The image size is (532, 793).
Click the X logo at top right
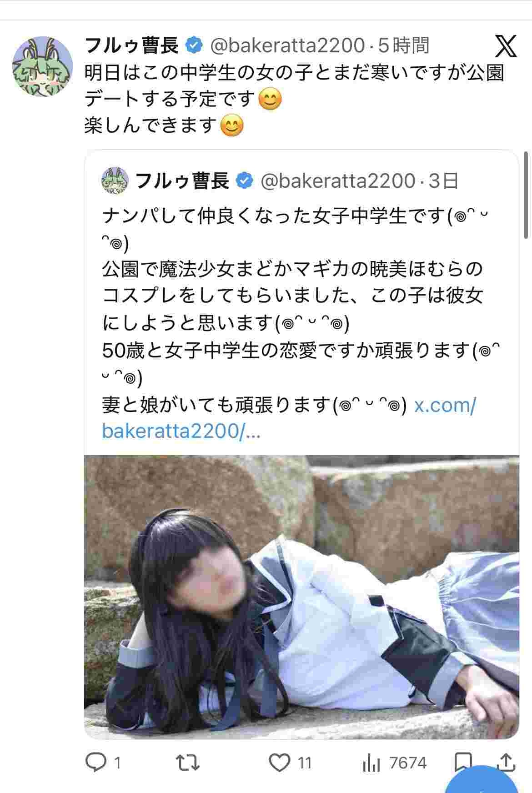click(x=506, y=46)
